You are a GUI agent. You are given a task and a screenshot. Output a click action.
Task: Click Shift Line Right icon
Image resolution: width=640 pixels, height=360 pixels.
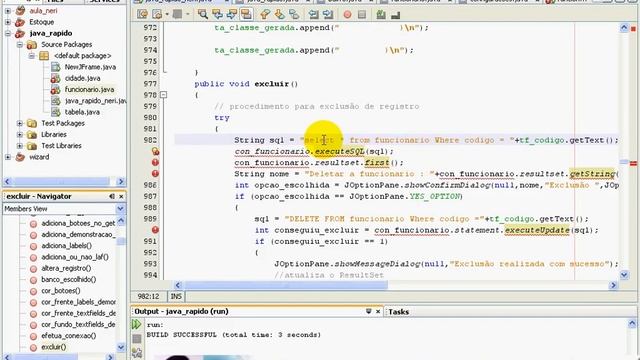[x=328, y=15]
